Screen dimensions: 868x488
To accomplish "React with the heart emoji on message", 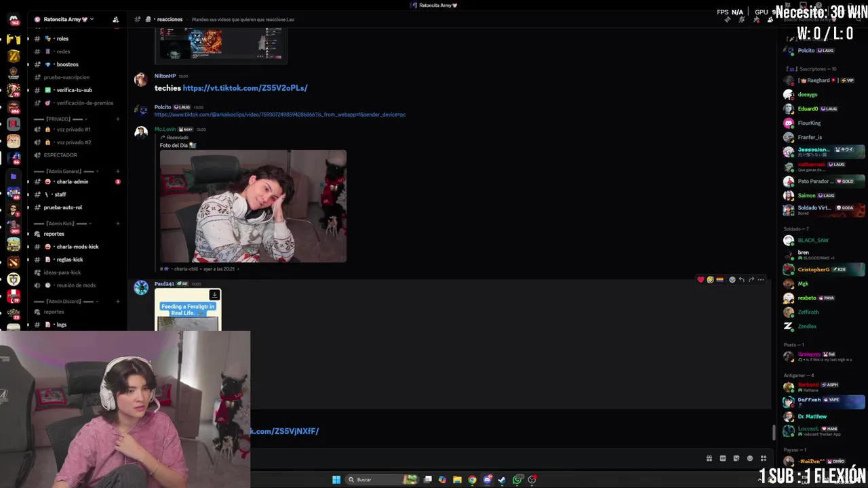I will coord(701,280).
